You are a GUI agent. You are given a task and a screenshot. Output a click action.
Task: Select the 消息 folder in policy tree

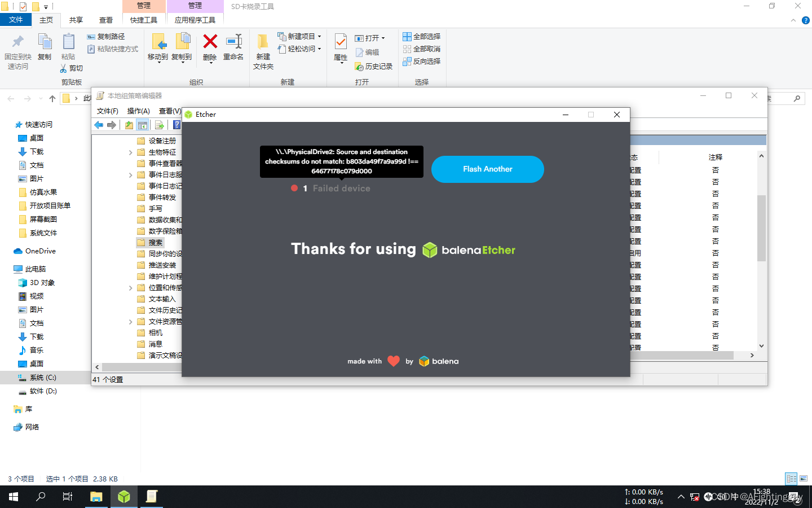[149, 344]
